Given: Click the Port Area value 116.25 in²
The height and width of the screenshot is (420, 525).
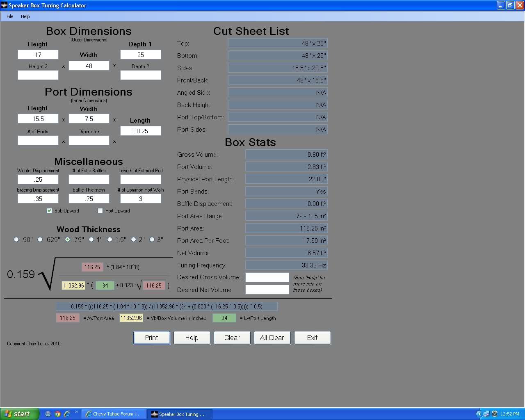Looking at the screenshot, I should click(x=286, y=228).
